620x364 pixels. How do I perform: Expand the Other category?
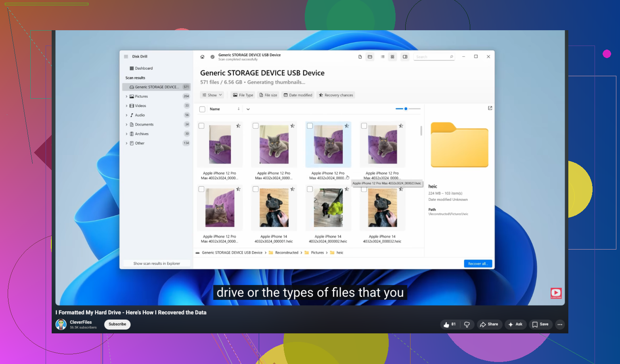coord(126,143)
